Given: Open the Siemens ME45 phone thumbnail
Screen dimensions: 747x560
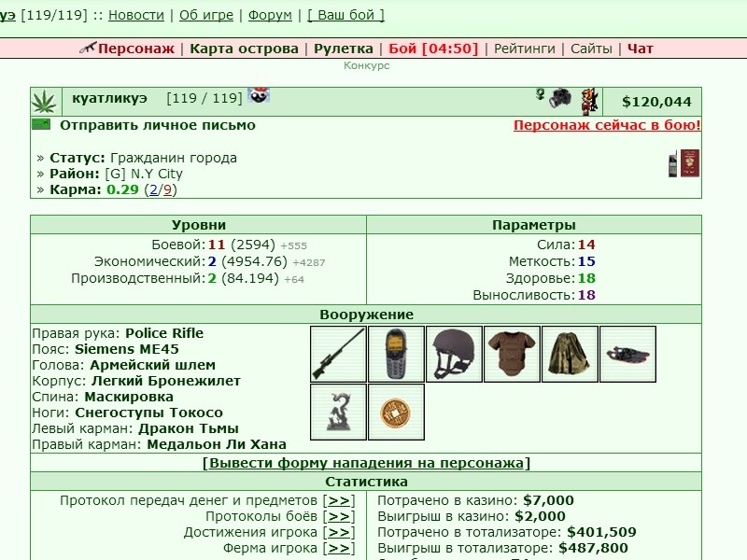Looking at the screenshot, I should point(396,355).
